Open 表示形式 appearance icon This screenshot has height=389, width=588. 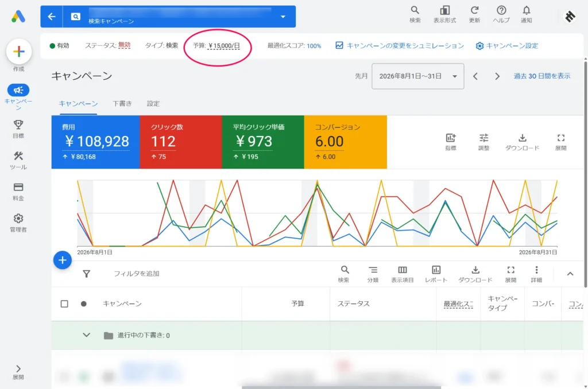tap(445, 14)
